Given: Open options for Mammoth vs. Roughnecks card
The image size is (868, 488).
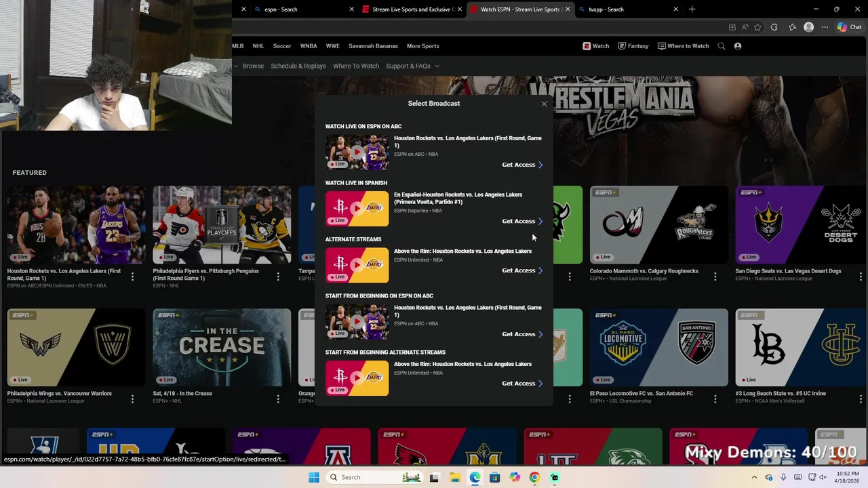Looking at the screenshot, I should coord(715,277).
